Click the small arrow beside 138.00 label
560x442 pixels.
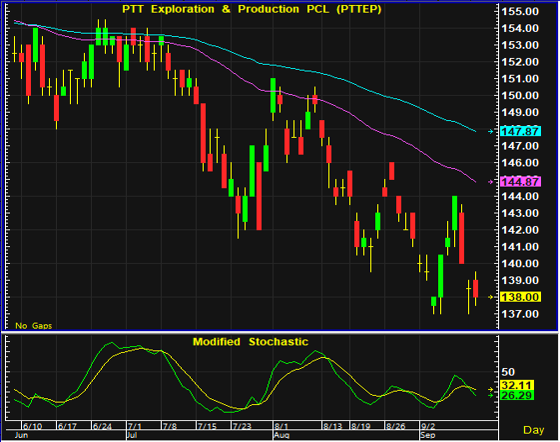tap(491, 297)
